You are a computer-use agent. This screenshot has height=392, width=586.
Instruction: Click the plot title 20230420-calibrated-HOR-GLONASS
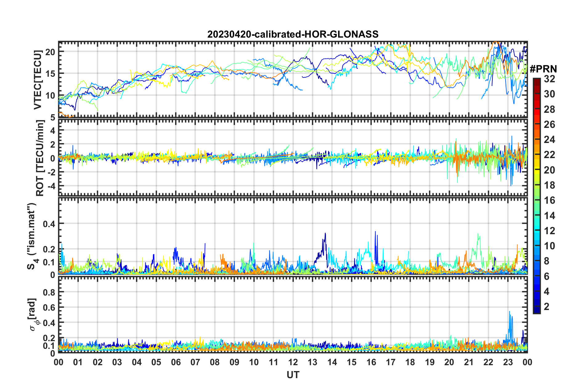[x=293, y=34]
